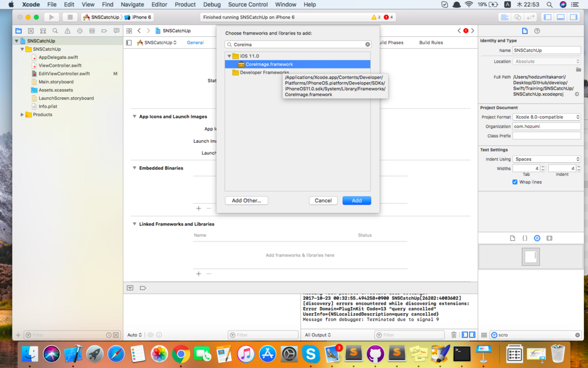Open the Object library icon
The height and width of the screenshot is (368, 588).
point(537,238)
